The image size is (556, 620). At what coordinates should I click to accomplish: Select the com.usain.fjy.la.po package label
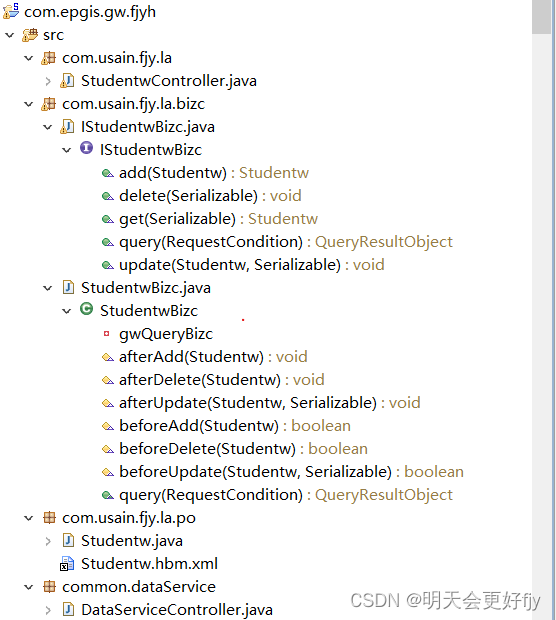coord(129,518)
